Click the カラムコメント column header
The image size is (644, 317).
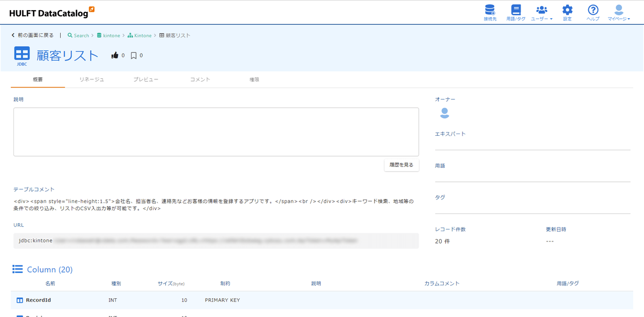(442, 283)
